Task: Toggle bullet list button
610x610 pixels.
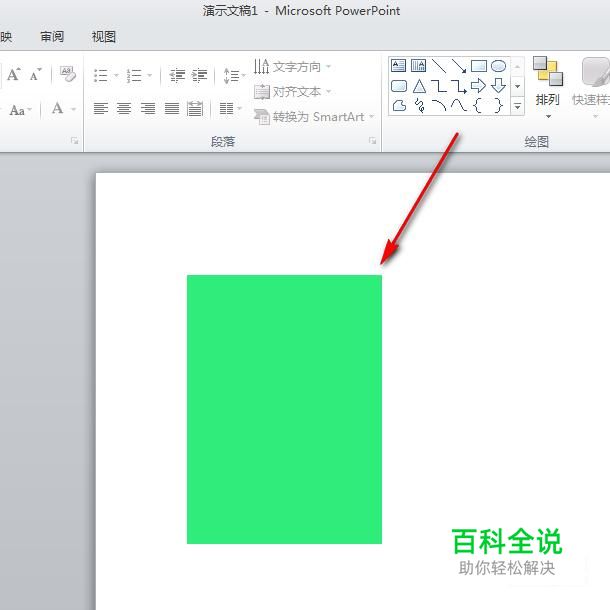Action: click(x=101, y=75)
